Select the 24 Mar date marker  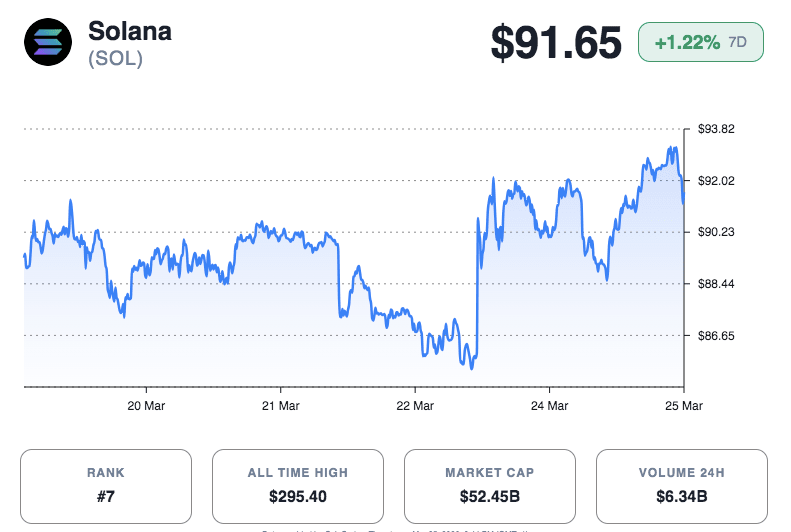[549, 406]
